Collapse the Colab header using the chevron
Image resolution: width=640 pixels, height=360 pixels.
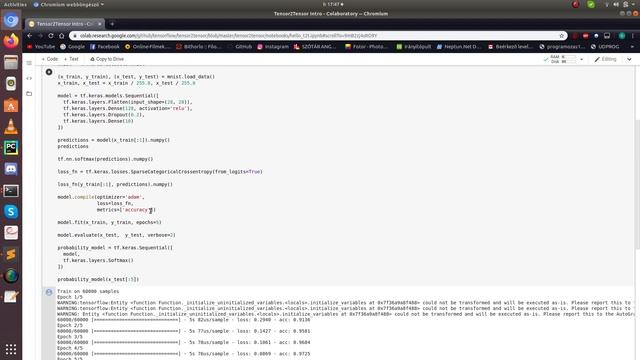[629, 60]
